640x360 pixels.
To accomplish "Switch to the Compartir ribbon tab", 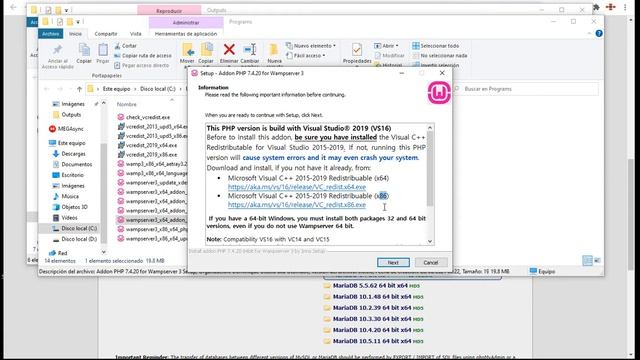I will 106,34.
